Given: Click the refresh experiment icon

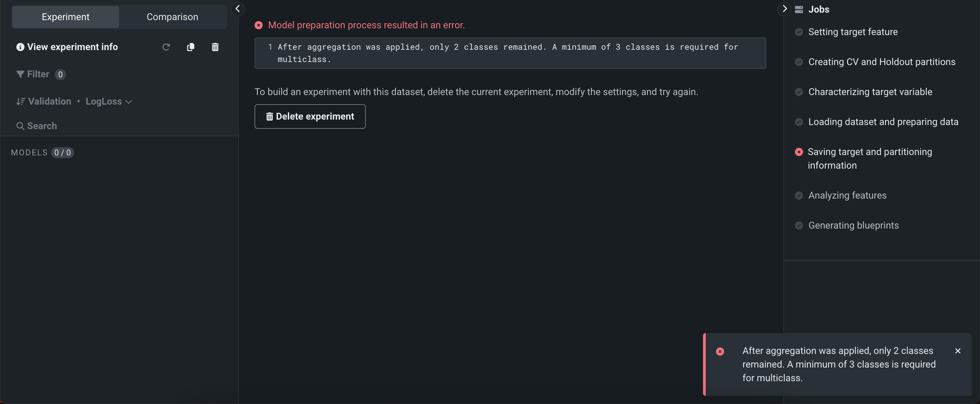Looking at the screenshot, I should [x=166, y=47].
